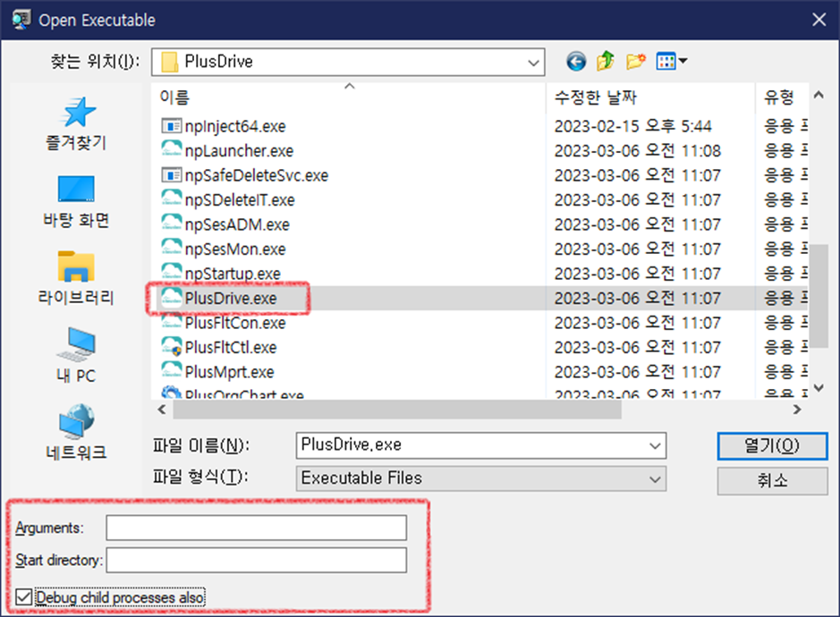Screen dimensions: 840x617
Task: Select the npStartup.exe file icon
Action: coord(171,272)
